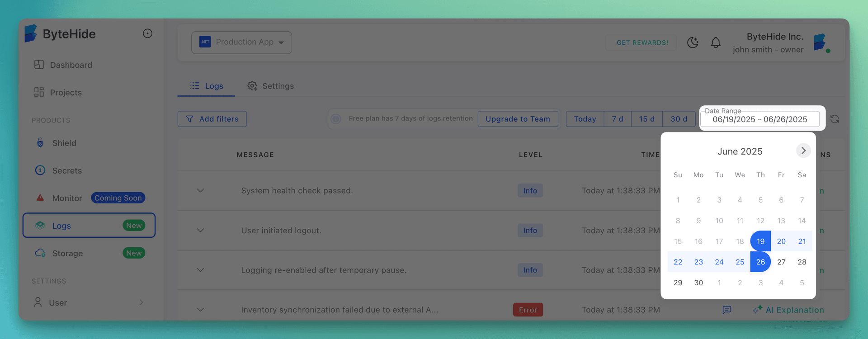This screenshot has width=868, height=339.
Task: Open notifications via the bell icon
Action: [x=716, y=42]
